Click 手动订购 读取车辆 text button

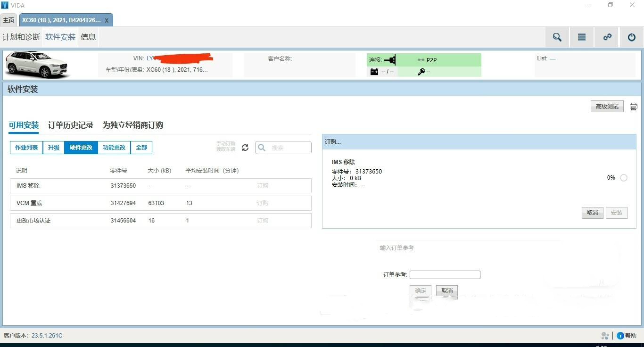point(226,146)
